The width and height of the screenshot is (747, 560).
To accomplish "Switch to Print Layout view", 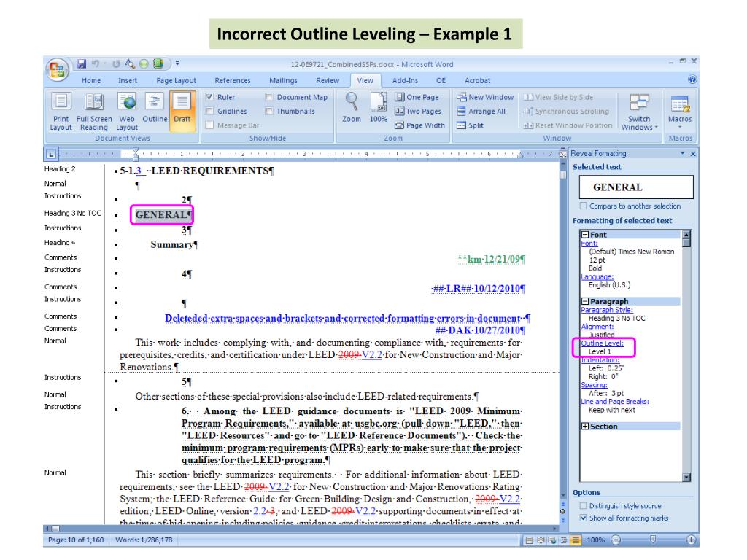I will (61, 112).
